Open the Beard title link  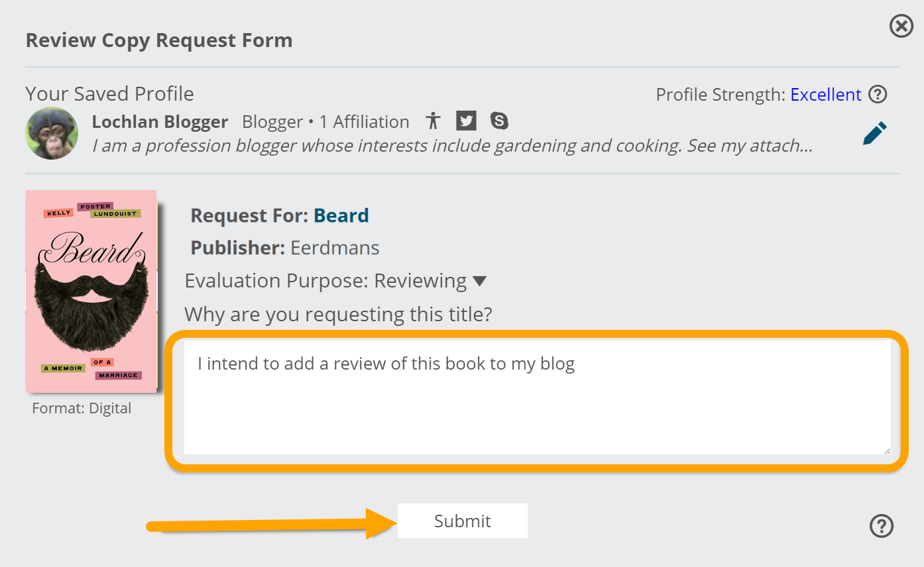point(341,216)
